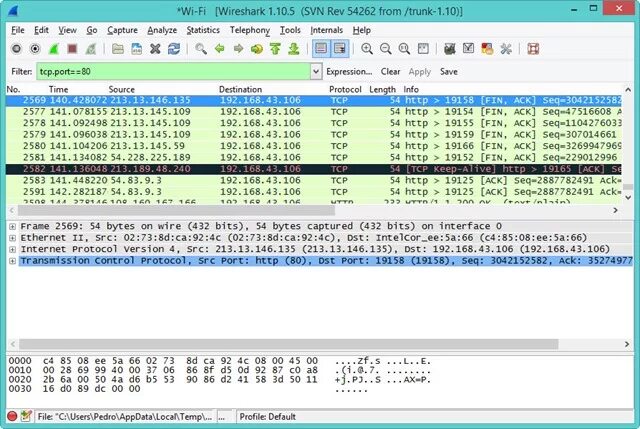640x429 pixels.
Task: Open a capture file folder icon
Action: tap(118, 49)
